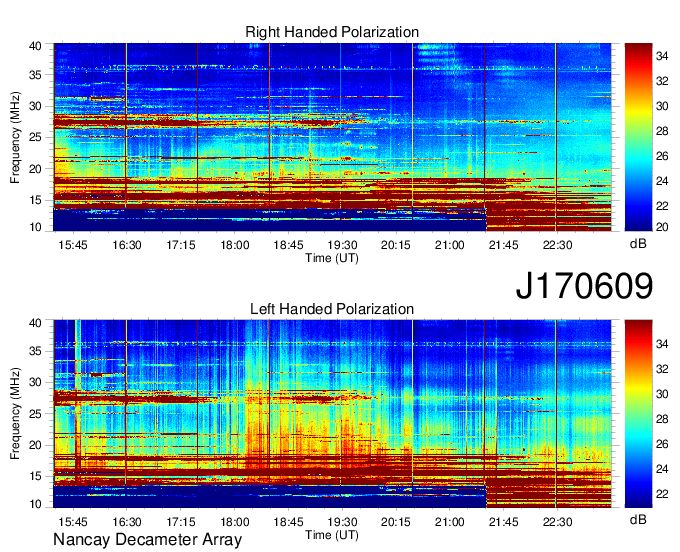The height and width of the screenshot is (552, 680).
Task: Click "Time (UT)" axis label of the Right Handed plot
Action: tap(332, 258)
